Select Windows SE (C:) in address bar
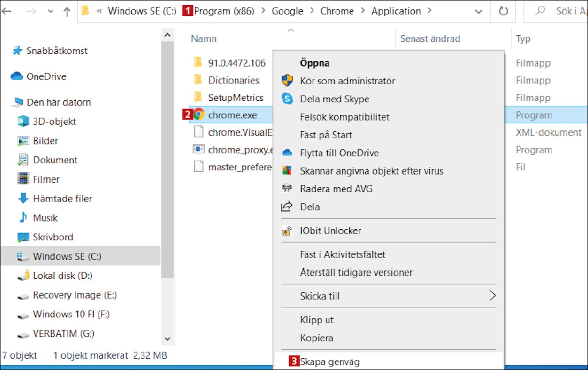 tap(142, 11)
